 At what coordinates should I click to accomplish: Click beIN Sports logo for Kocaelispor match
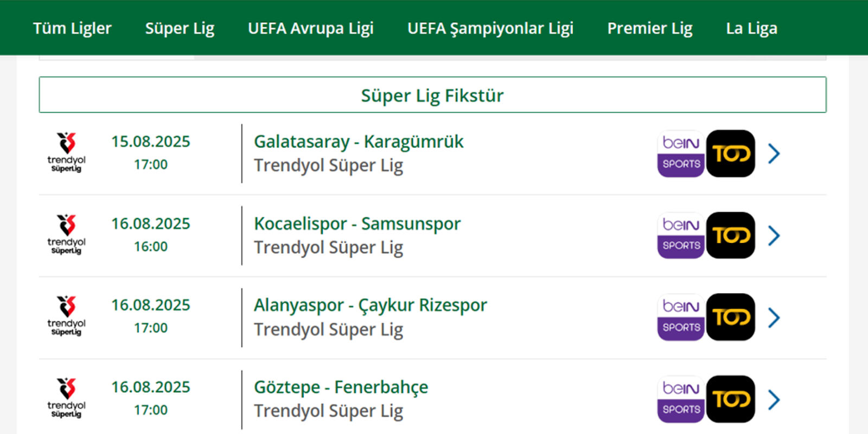(680, 235)
